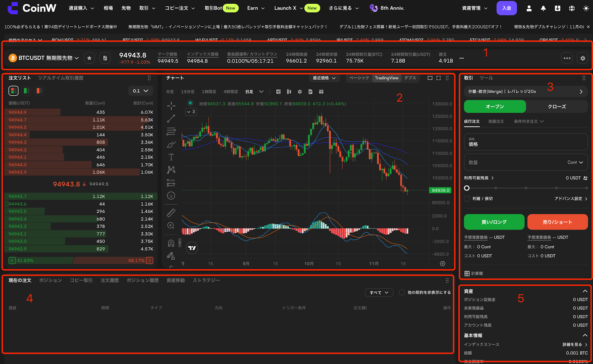Screen dimensions: 593x364
Task: Switch chart to ベーシック view
Action: tap(359, 78)
